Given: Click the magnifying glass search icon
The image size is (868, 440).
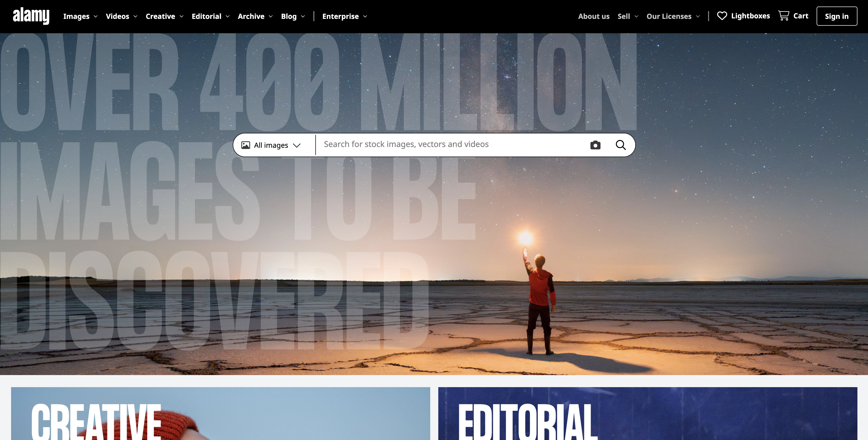Looking at the screenshot, I should pos(621,145).
